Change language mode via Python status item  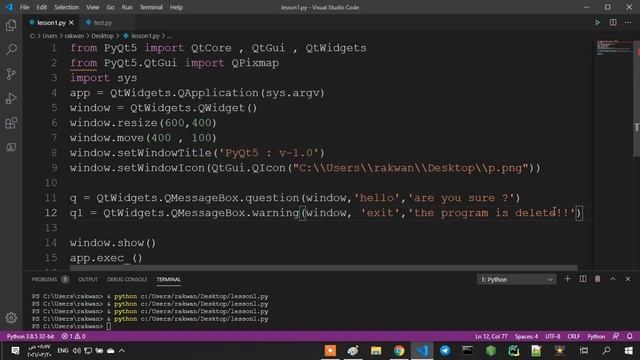596,336
